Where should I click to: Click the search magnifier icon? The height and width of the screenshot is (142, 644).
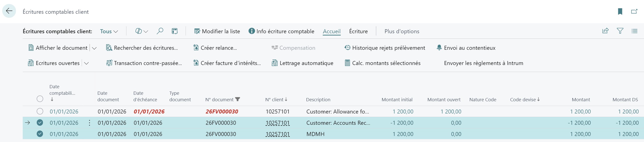[160, 31]
